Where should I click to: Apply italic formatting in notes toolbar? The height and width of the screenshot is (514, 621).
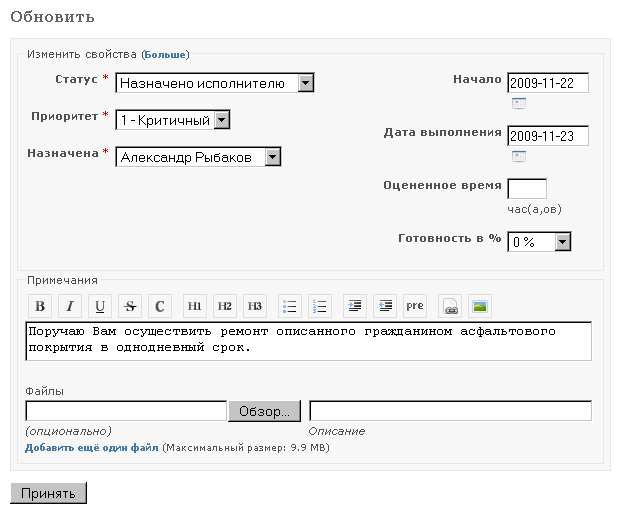click(x=70, y=306)
